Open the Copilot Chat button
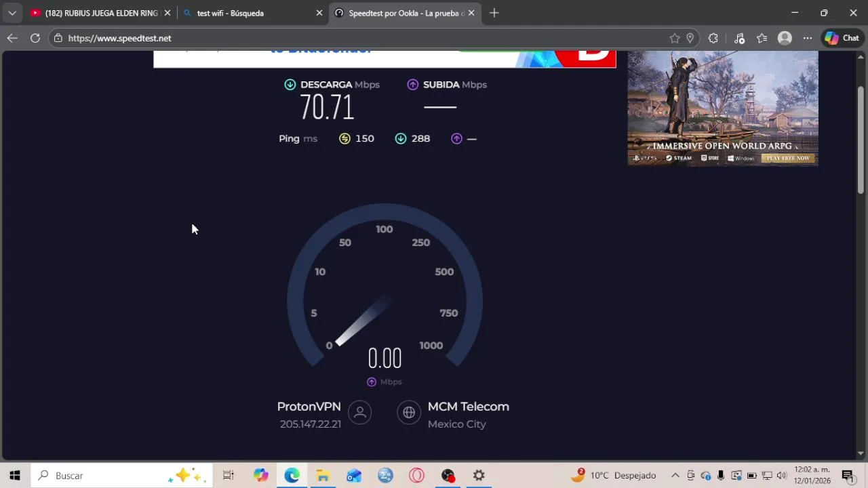This screenshot has height=488, width=868. coord(842,38)
